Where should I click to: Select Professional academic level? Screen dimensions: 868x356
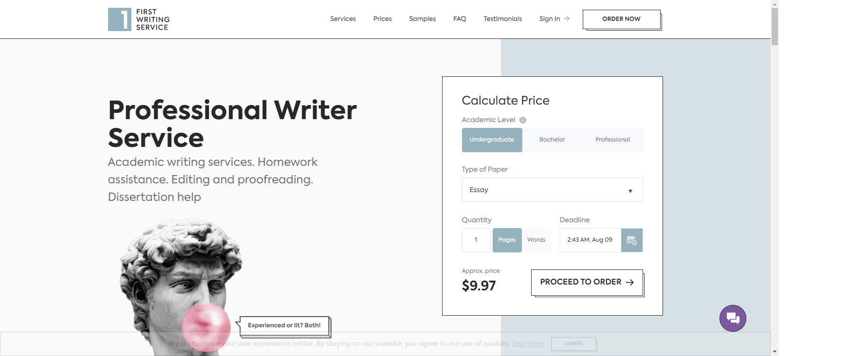tap(612, 140)
